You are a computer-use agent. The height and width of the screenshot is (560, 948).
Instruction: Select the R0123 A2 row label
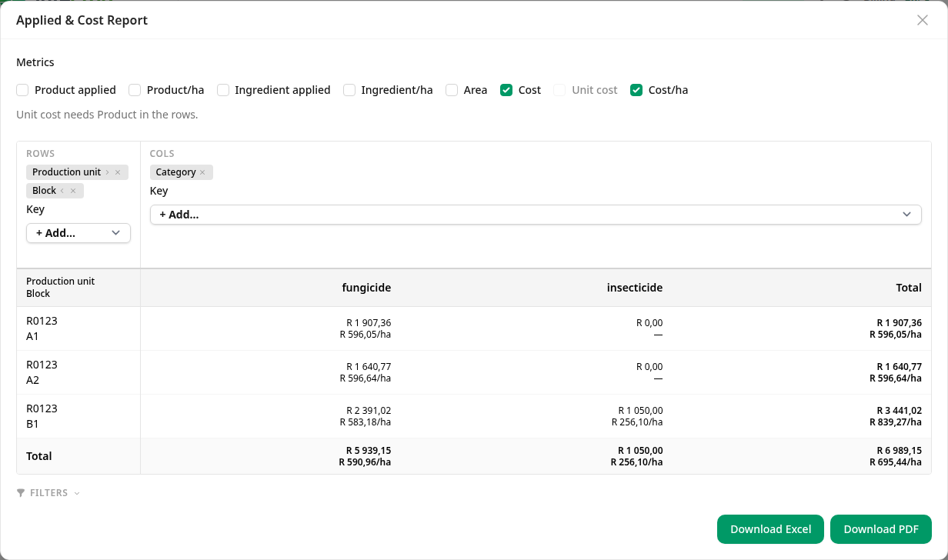pos(42,372)
